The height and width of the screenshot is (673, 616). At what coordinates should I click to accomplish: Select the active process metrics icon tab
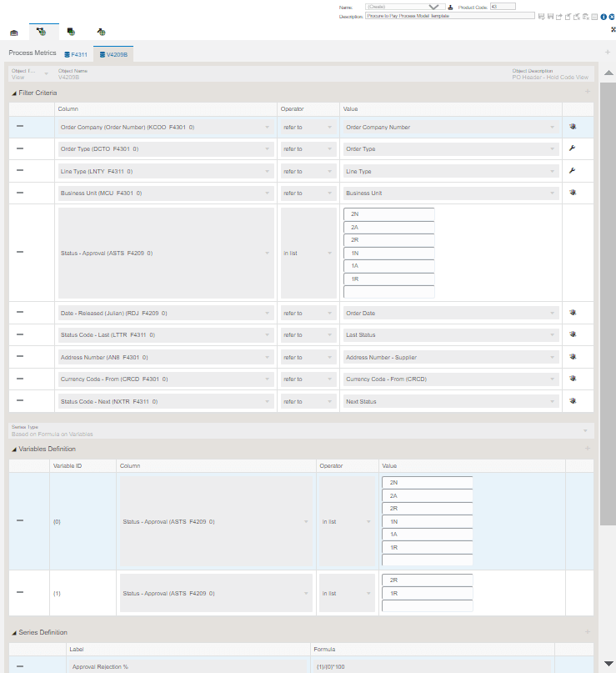41,32
